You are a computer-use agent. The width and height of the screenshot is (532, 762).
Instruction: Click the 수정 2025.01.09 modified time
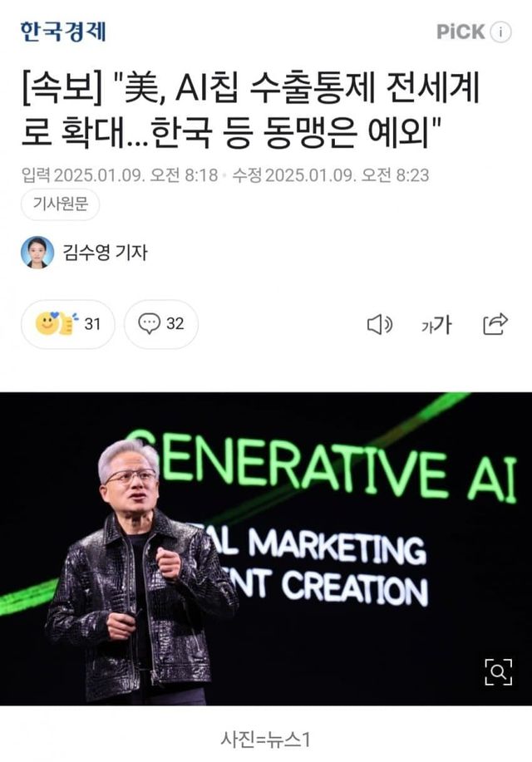point(331,175)
